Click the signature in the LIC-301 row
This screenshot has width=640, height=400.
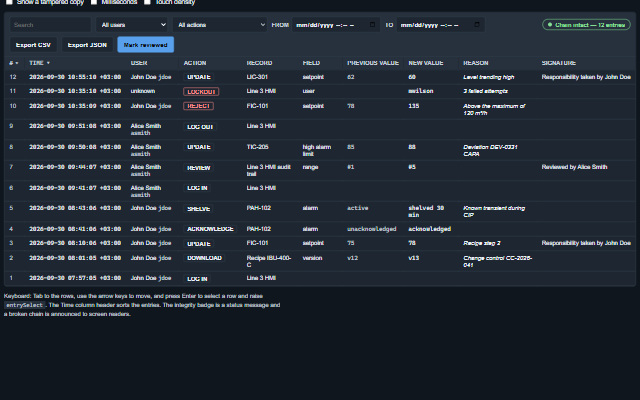(586, 77)
